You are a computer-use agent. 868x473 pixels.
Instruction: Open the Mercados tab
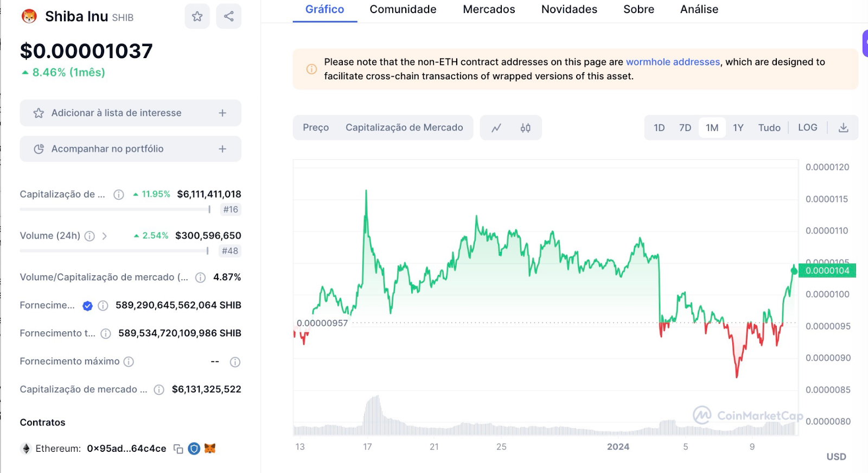489,9
